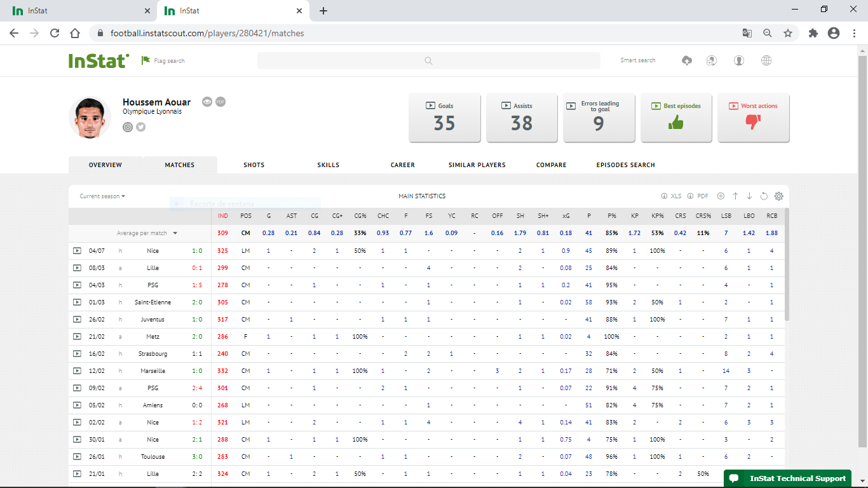This screenshot has height=488, width=868.
Task: Open Errors leading to goal card
Action: click(599, 118)
